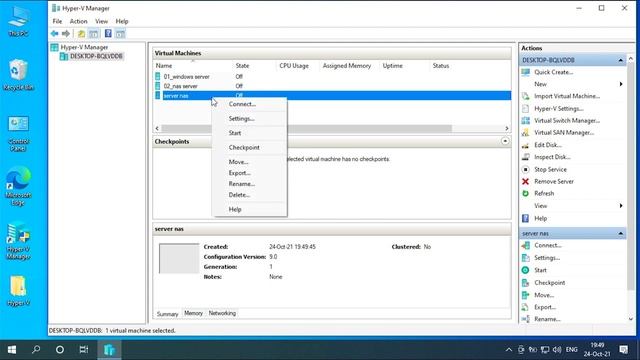Expand the View submenu arrow in Actions
Viewport: 640px width, 360px height.
coord(621,206)
